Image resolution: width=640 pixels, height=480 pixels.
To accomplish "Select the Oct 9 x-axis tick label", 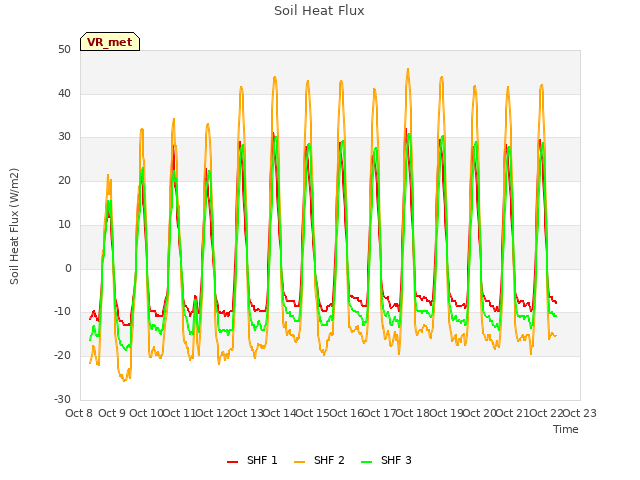I will (x=112, y=413).
